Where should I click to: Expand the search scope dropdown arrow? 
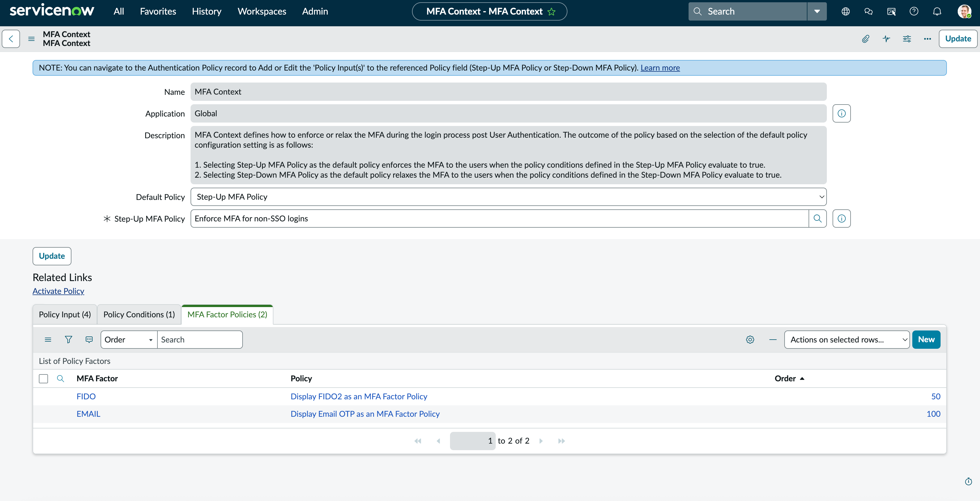coord(817,11)
